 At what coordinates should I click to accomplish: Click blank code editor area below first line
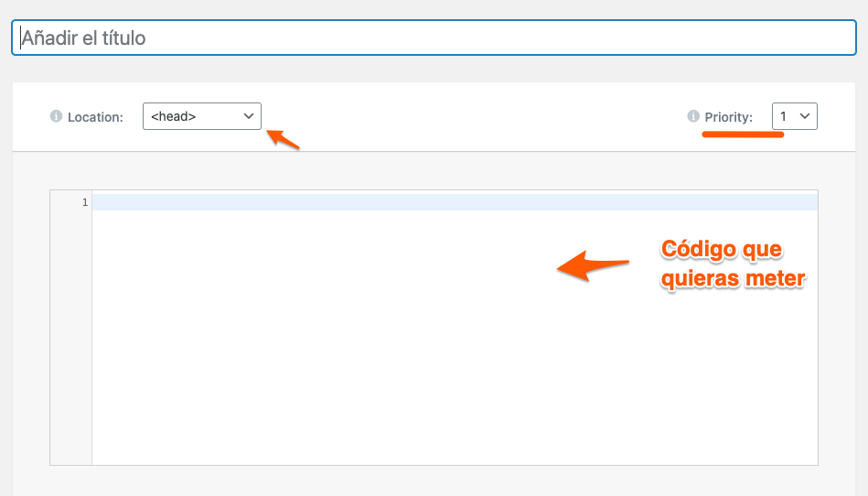point(455,338)
